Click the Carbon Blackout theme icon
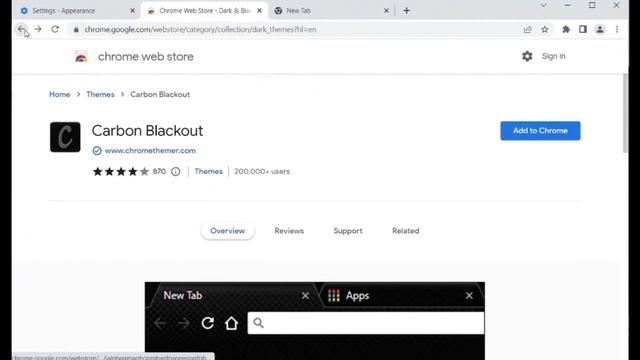Viewport: 640px width, 360px height. [65, 137]
